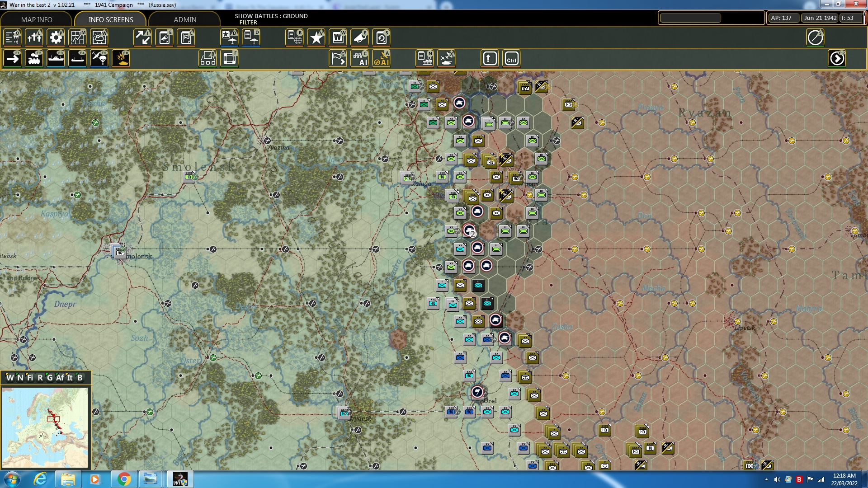Select Rail move mode locomotive (F2)
This screenshot has width=868, height=488.
34,58
